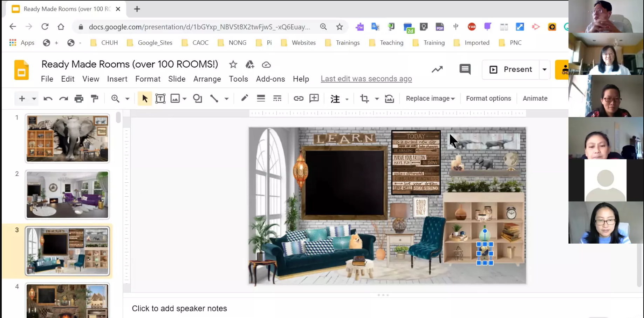Image resolution: width=644 pixels, height=318 pixels.
Task: Click the Insert link icon
Action: 298,99
